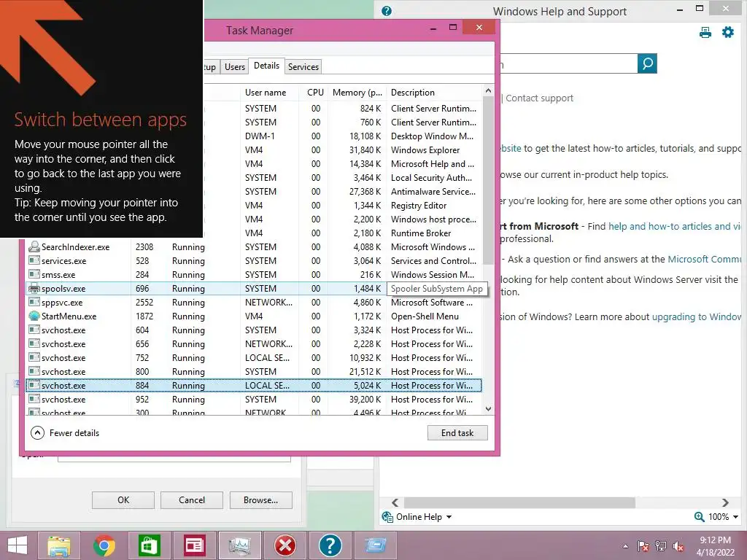Click the Windows Explorer description cell
The height and width of the screenshot is (560, 747).
click(425, 150)
